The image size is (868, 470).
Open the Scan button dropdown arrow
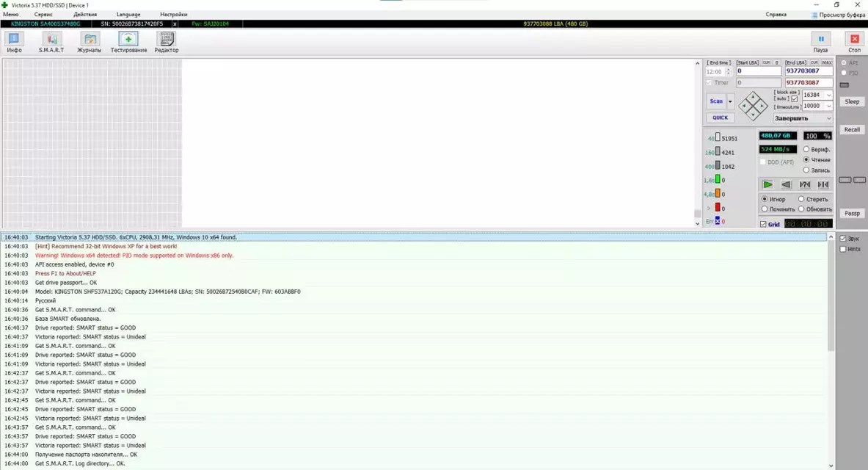[730, 101]
